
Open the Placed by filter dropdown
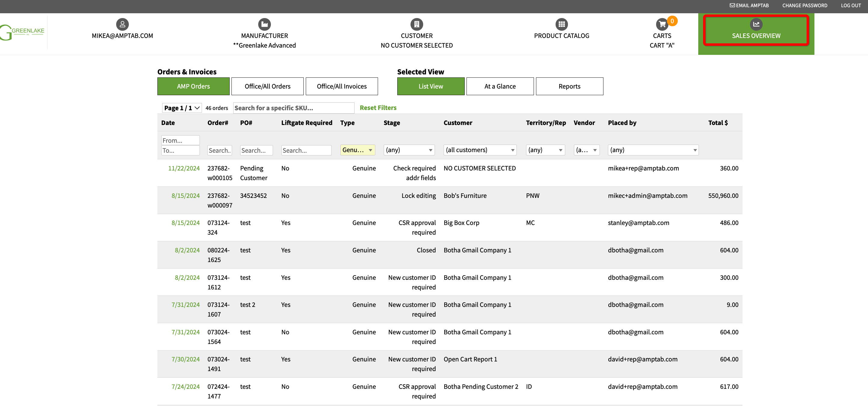tap(653, 150)
